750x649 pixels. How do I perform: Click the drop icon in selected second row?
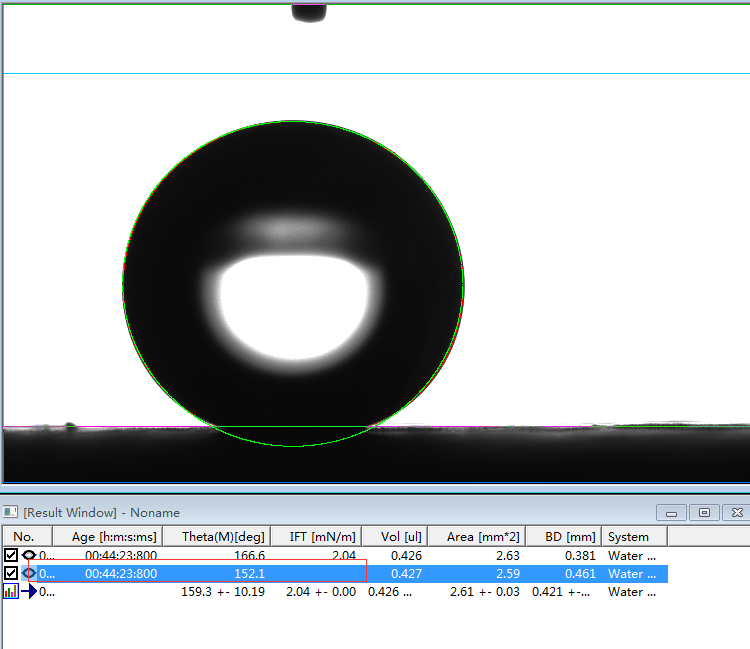tap(28, 573)
